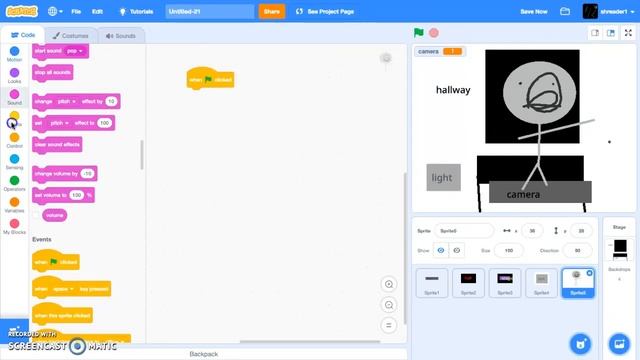Image resolution: width=640 pixels, height=360 pixels.
Task: Select Sprite2 thumbnail
Action: pos(468,283)
